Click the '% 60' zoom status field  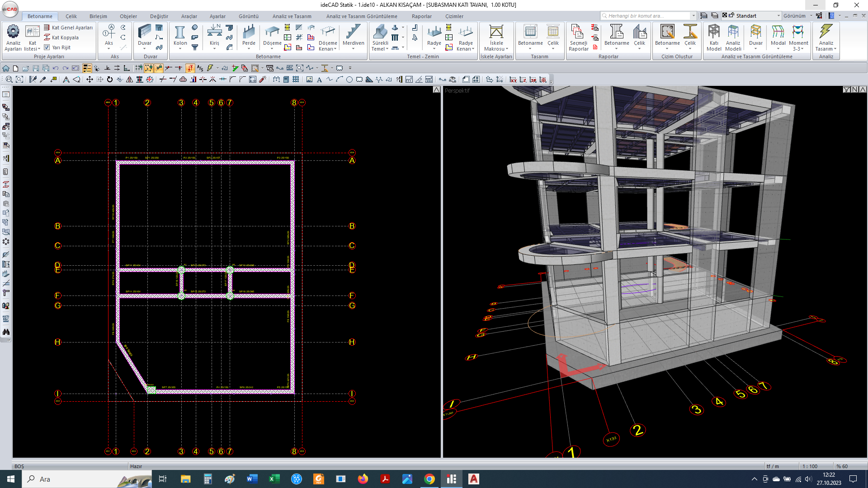(x=842, y=466)
